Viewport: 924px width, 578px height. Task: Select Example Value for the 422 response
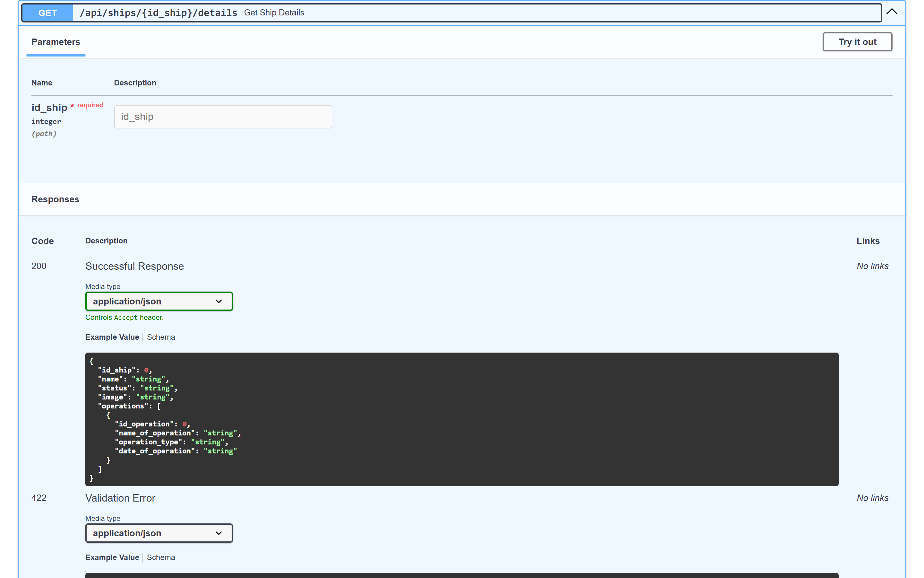click(112, 557)
